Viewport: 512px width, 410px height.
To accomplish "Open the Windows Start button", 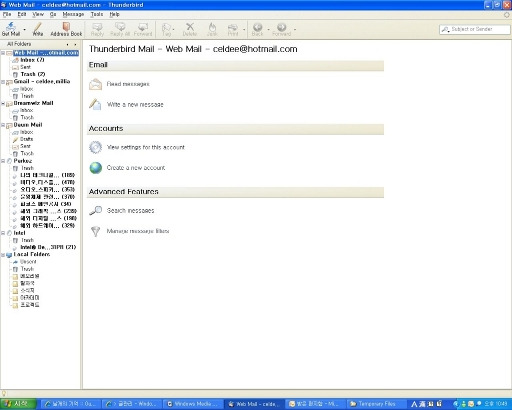I will pos(18,404).
